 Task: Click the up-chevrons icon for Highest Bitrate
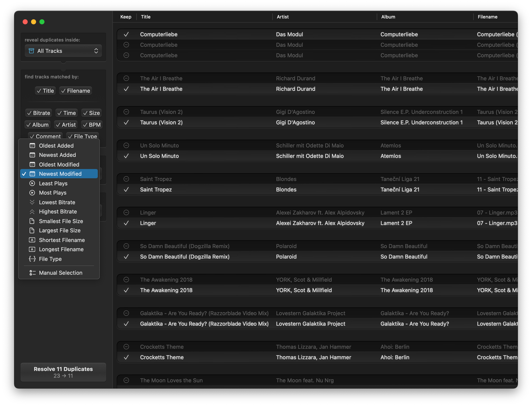(x=32, y=212)
